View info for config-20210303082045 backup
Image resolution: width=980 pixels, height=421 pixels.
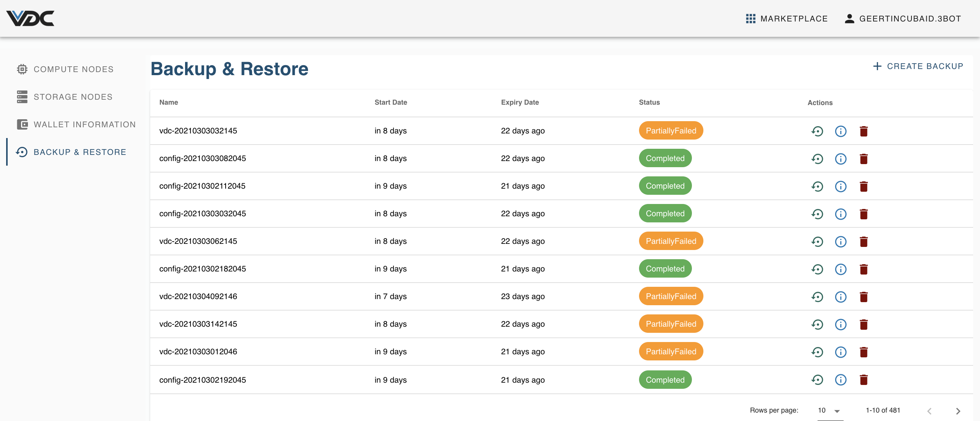point(841,159)
